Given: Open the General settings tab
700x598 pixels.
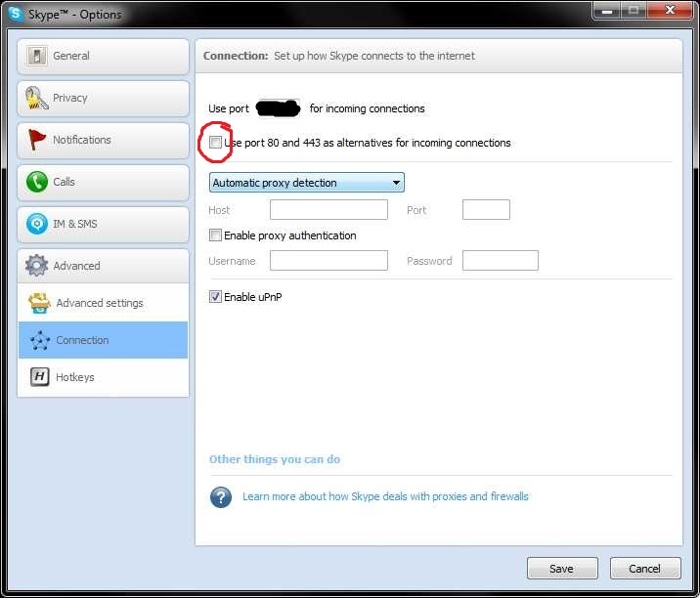Looking at the screenshot, I should (103, 57).
